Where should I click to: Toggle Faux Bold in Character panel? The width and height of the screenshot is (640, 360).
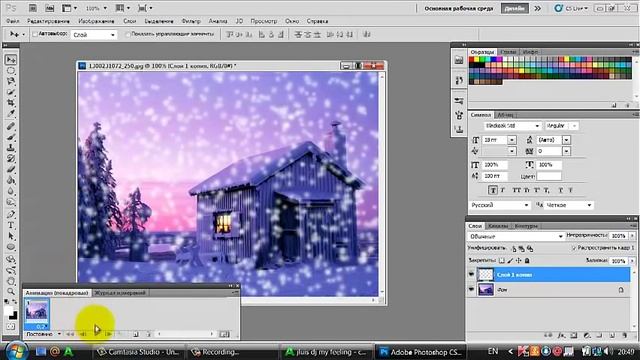493,190
